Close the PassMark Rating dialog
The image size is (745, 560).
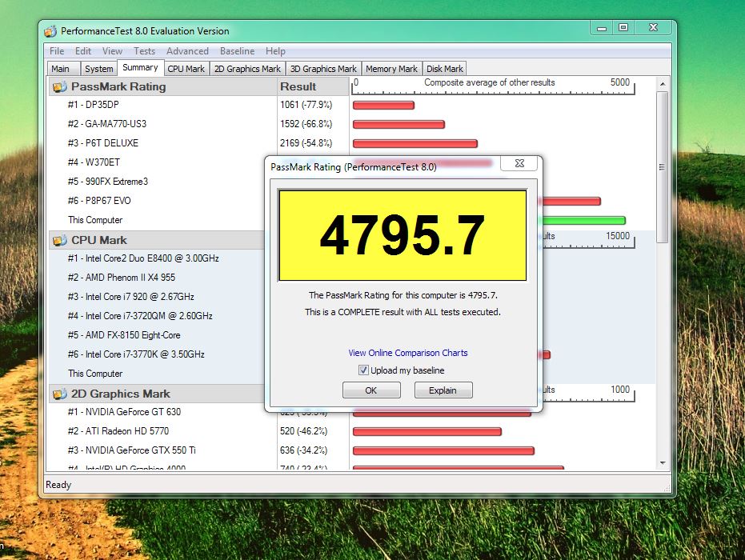519,163
